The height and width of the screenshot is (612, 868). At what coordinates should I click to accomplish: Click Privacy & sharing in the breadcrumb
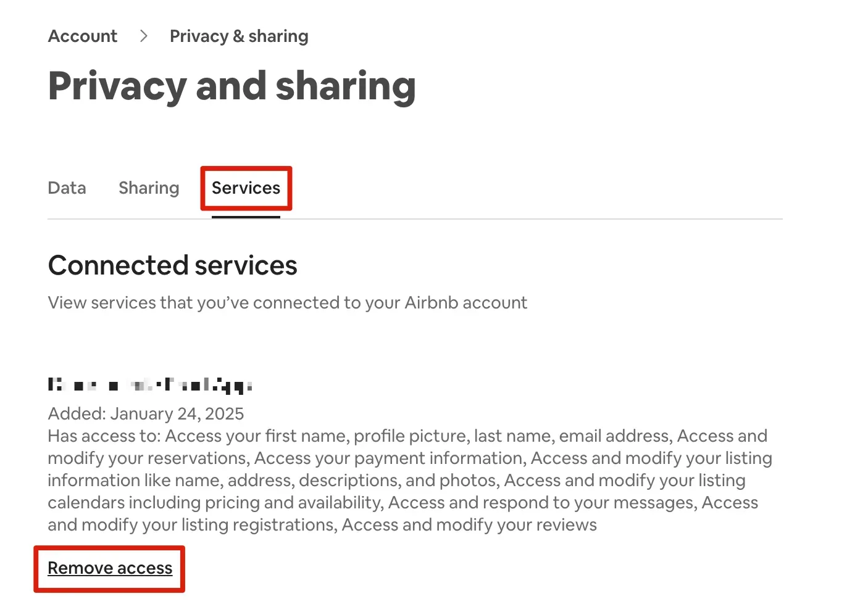(239, 36)
